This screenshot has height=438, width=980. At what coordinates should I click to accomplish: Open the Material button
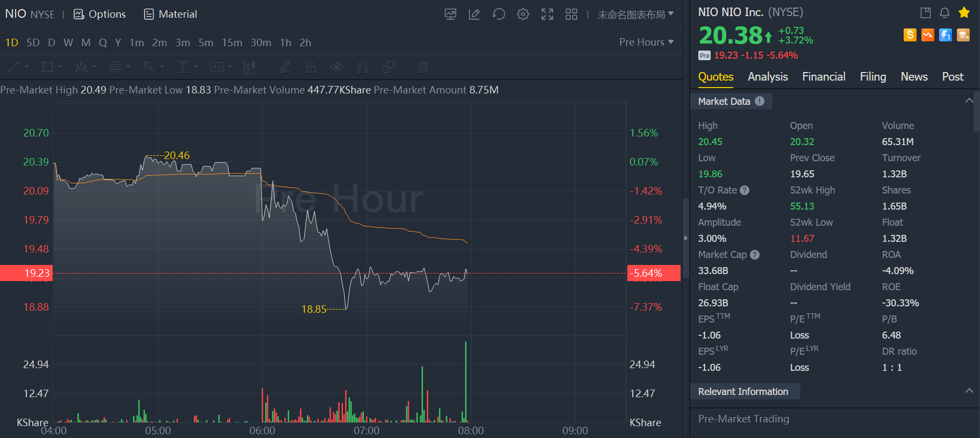tap(170, 15)
